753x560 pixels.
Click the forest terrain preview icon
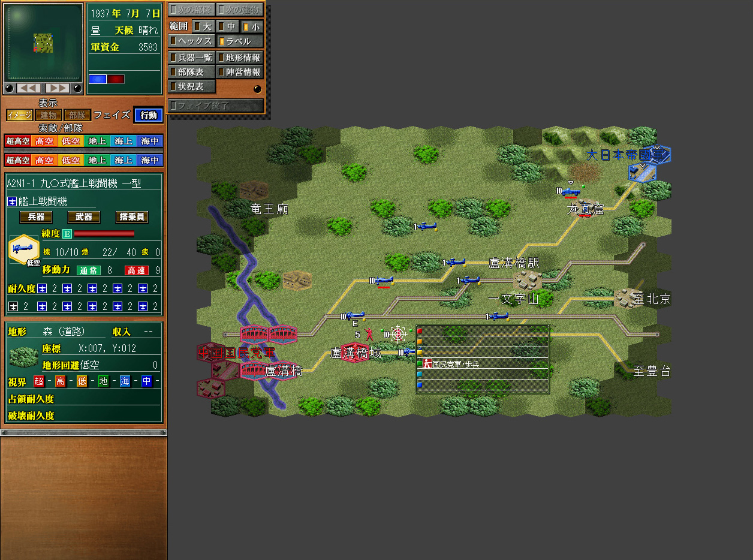click(23, 356)
